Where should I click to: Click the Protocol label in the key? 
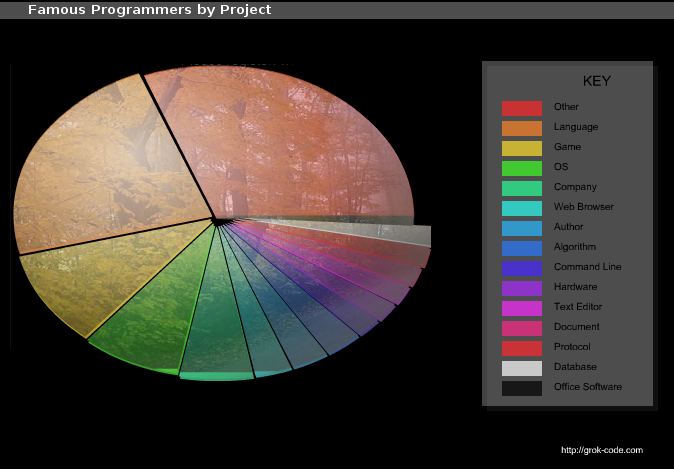pyautogui.click(x=572, y=347)
